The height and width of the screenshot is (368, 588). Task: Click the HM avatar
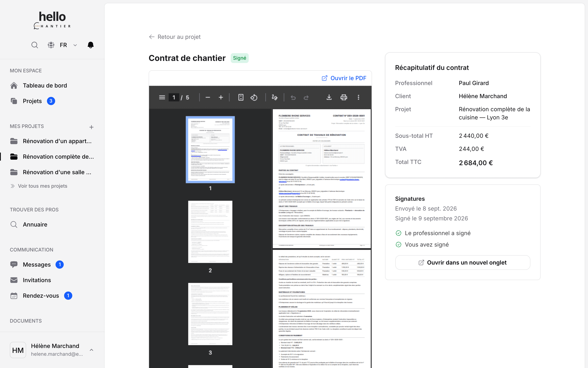pyautogui.click(x=18, y=350)
